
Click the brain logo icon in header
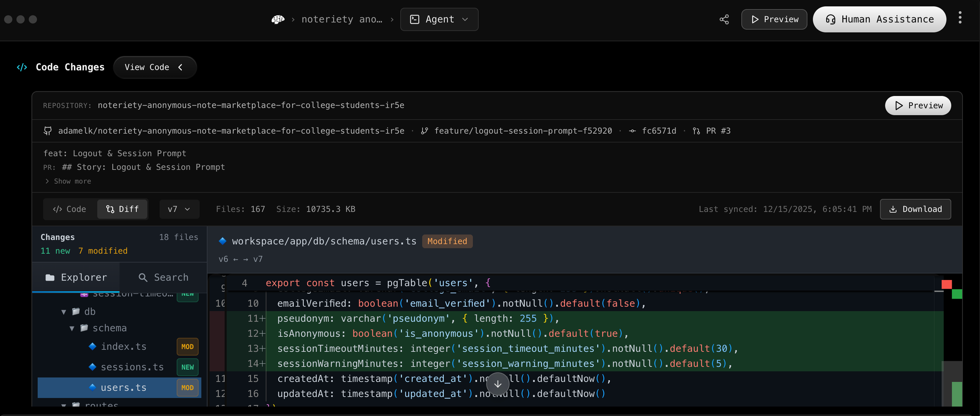[x=278, y=20]
